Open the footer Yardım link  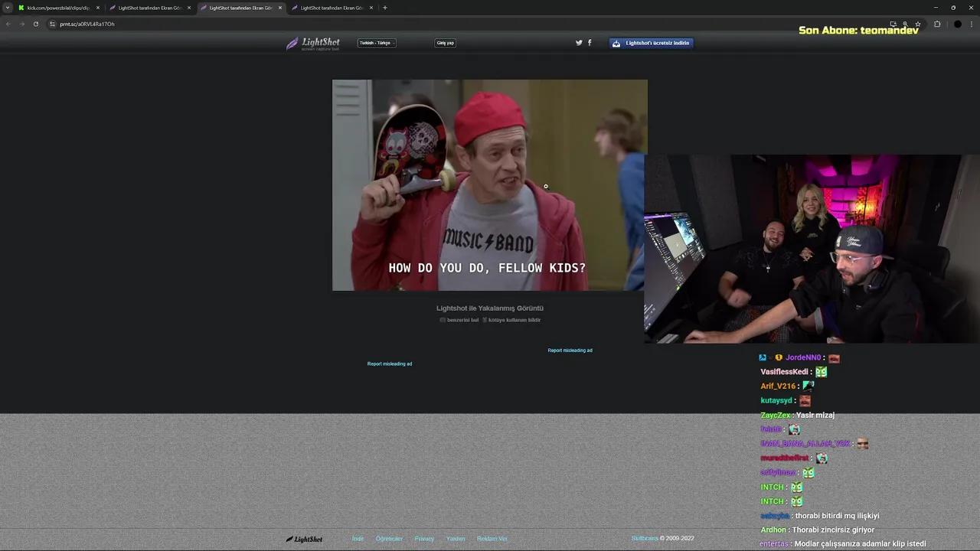[456, 539]
